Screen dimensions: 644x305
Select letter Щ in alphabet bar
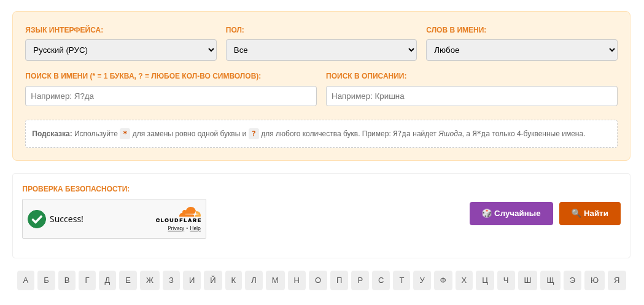coord(550,280)
